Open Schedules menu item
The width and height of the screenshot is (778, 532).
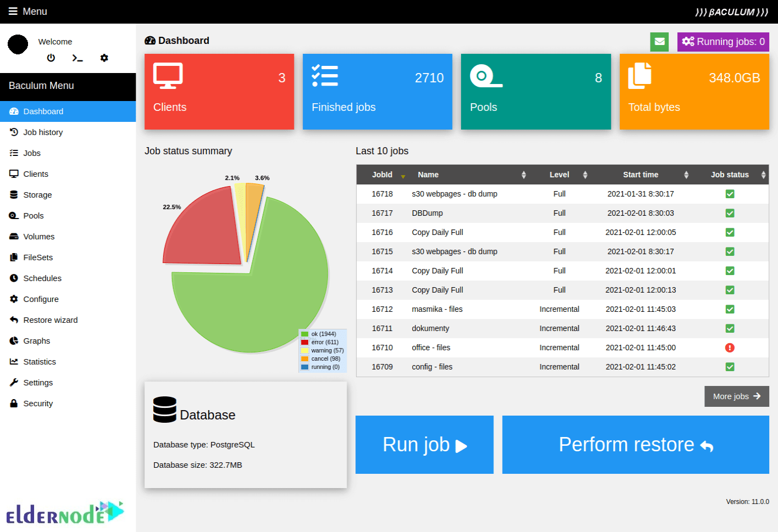tap(68, 278)
